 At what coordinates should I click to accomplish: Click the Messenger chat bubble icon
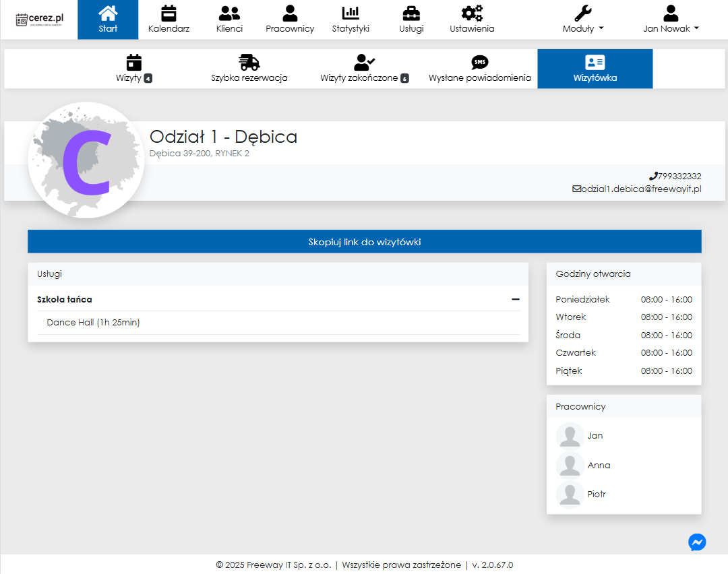[x=697, y=542]
